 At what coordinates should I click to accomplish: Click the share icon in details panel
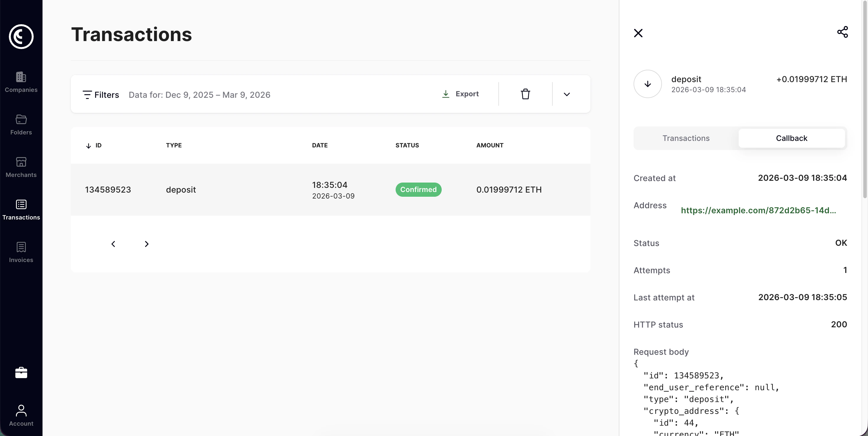point(842,32)
